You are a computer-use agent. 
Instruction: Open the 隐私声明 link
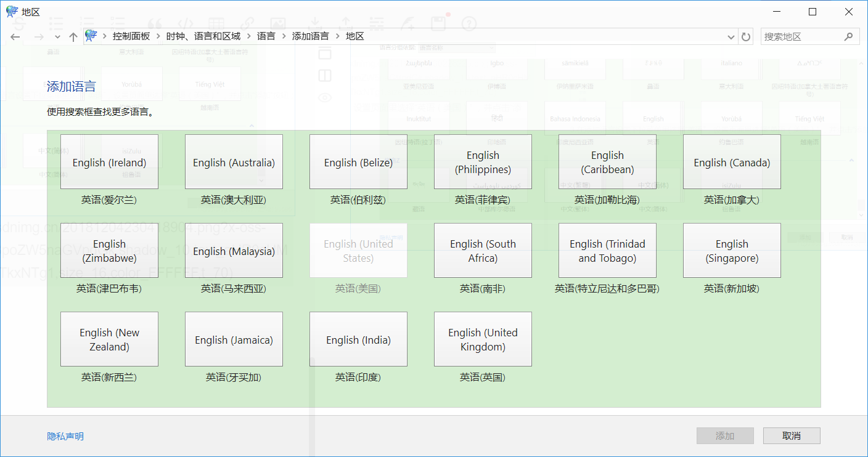(65, 436)
